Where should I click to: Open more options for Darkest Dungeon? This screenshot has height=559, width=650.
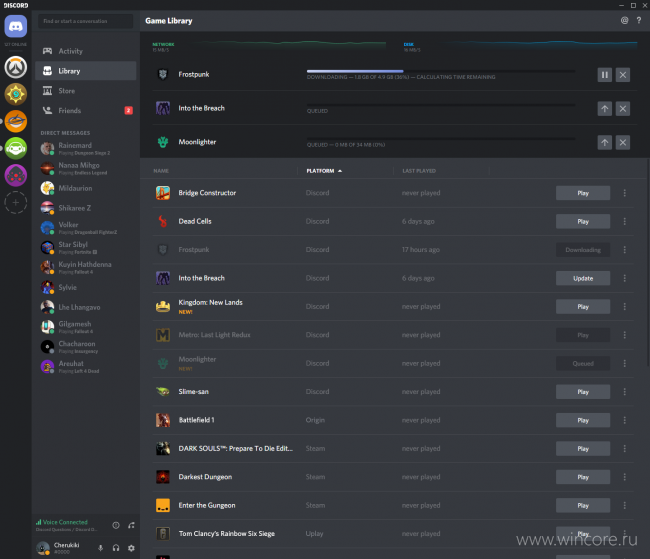(x=624, y=477)
